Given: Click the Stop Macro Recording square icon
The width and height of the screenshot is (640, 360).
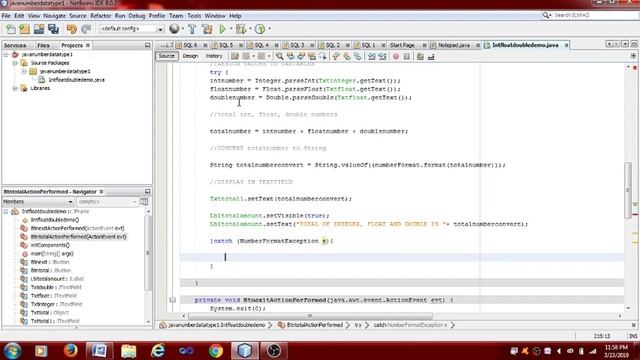Looking at the screenshot, I should [x=407, y=57].
